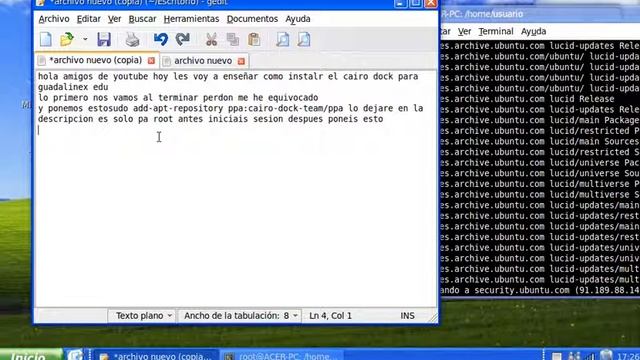Click terminal line with 'security.ubuntu.com'

[x=540, y=290]
